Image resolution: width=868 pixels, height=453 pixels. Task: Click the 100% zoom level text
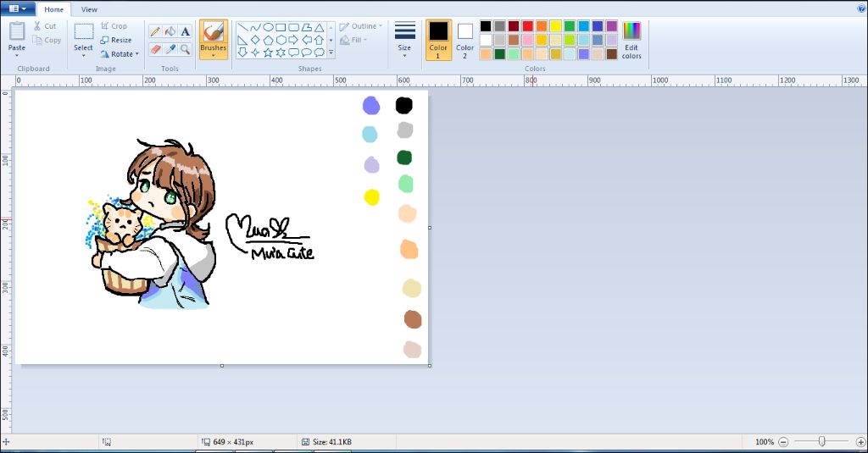765,442
